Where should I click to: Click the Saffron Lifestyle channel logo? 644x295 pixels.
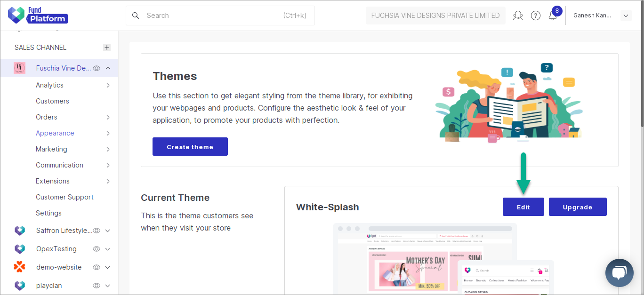[x=19, y=231]
